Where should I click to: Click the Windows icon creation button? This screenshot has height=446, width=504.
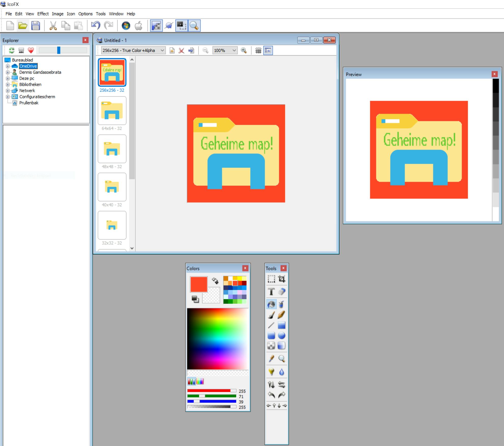tap(126, 26)
